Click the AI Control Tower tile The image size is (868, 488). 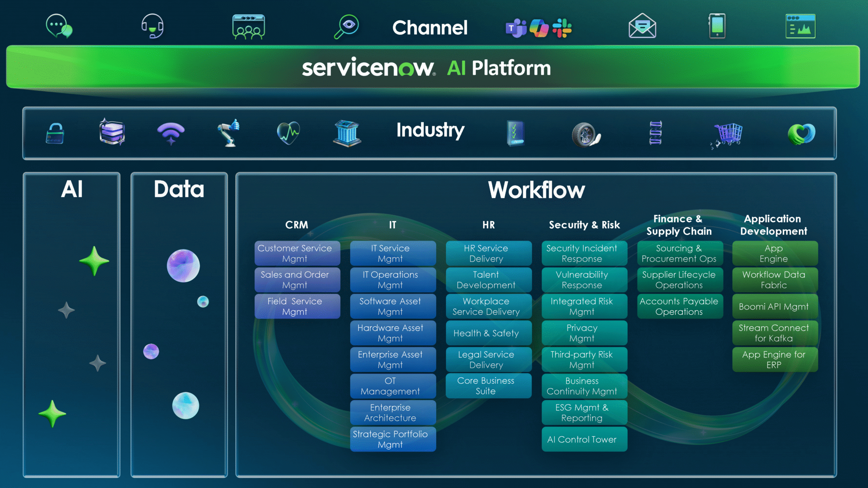point(584,439)
